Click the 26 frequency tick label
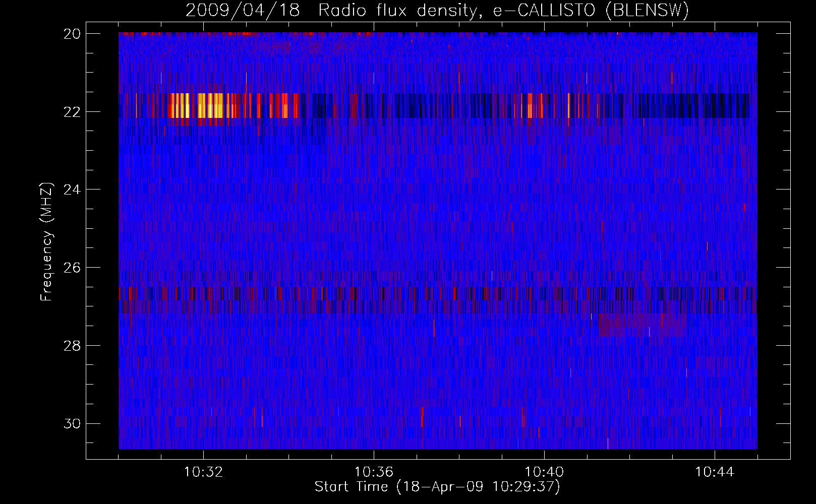This screenshot has width=816, height=504. 72,268
